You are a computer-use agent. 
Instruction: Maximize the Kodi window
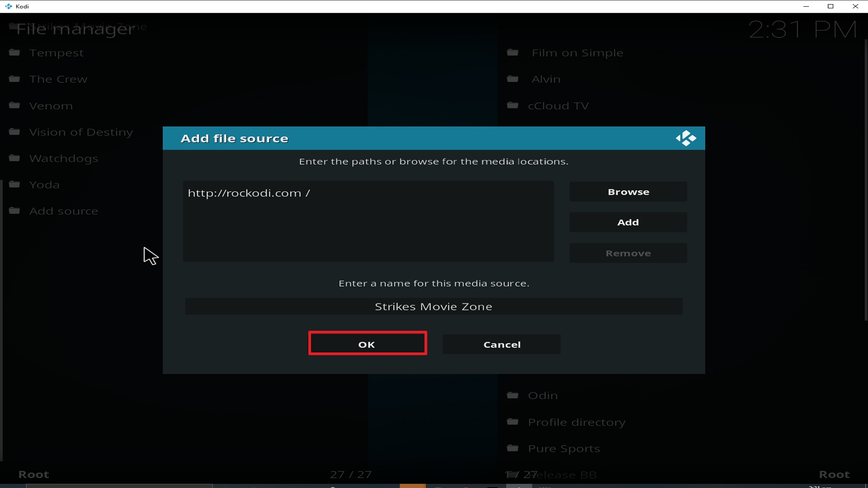(x=830, y=6)
